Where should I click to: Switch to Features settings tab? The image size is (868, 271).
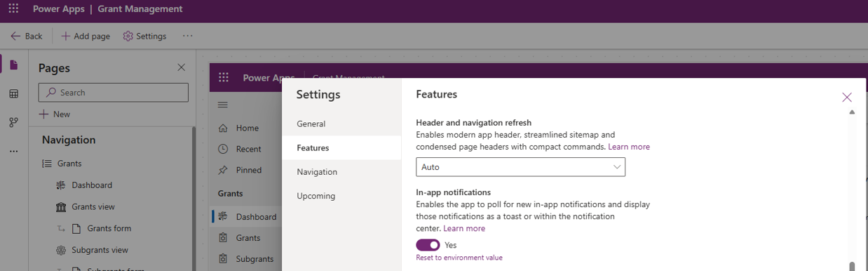[341, 148]
